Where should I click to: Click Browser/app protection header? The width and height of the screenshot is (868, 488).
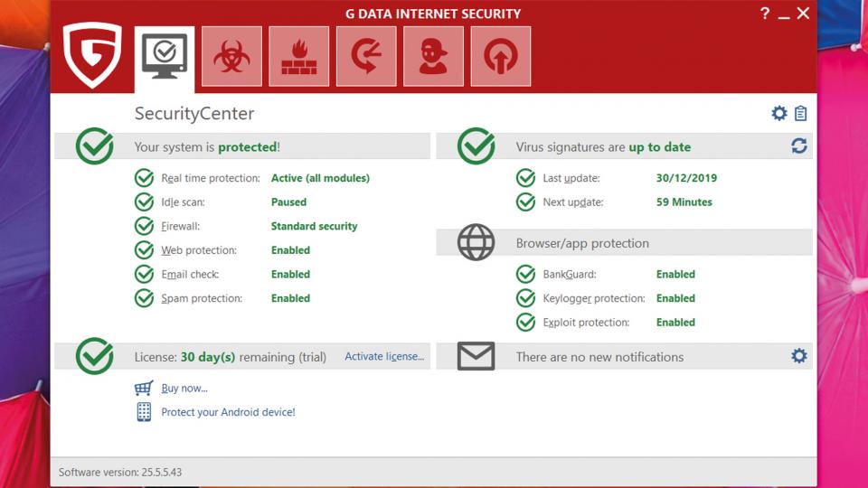582,243
